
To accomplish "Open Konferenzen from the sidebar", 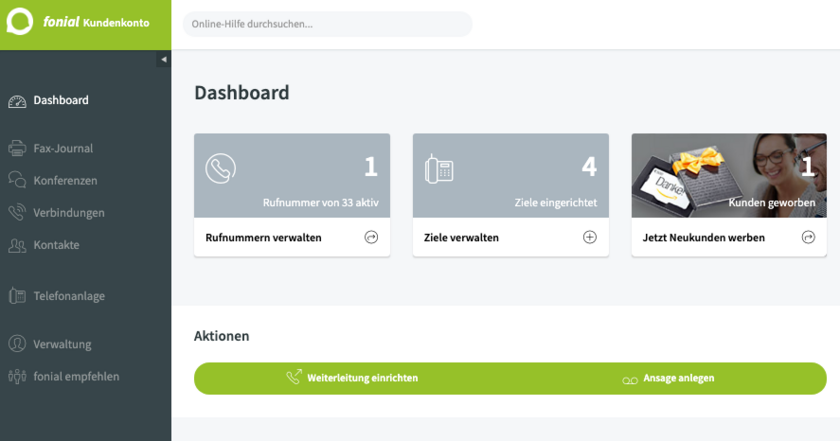I will point(65,181).
